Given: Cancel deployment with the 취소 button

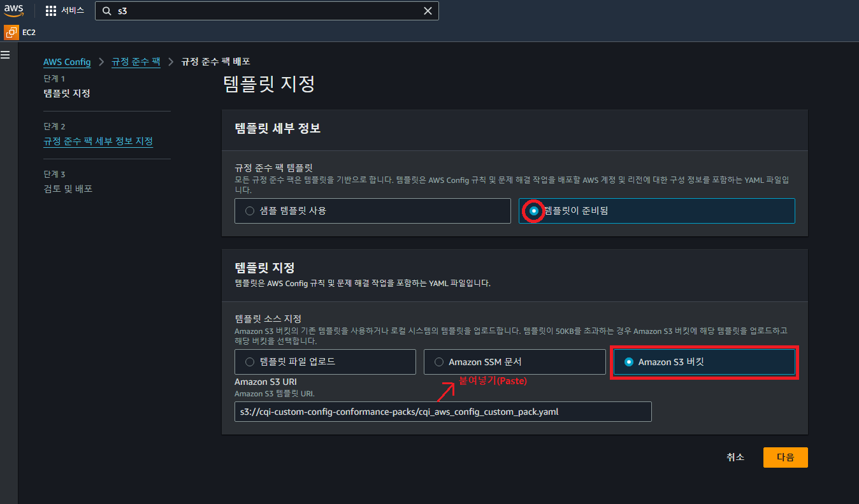Looking at the screenshot, I should pos(735,457).
